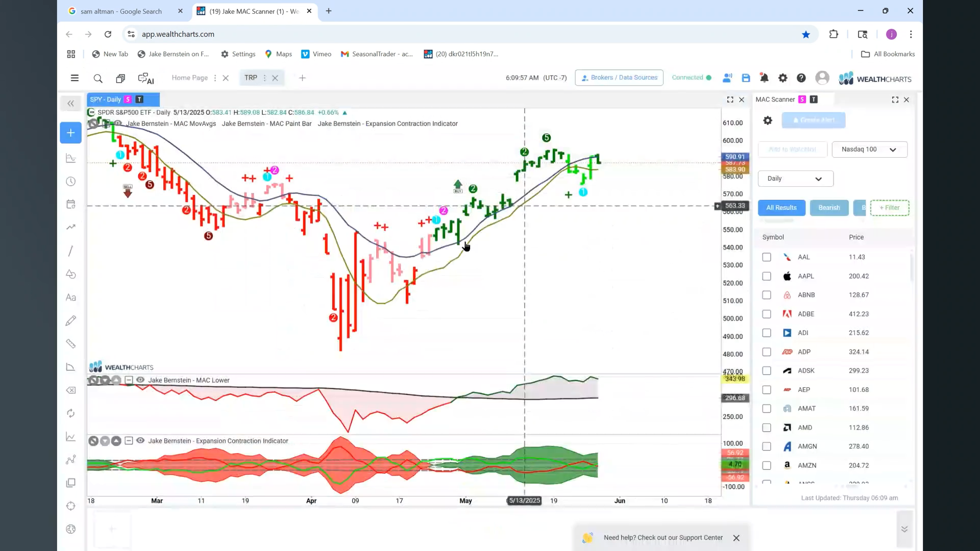The height and width of the screenshot is (551, 980).
Task: Open the user account profile icon
Action: [x=822, y=78]
